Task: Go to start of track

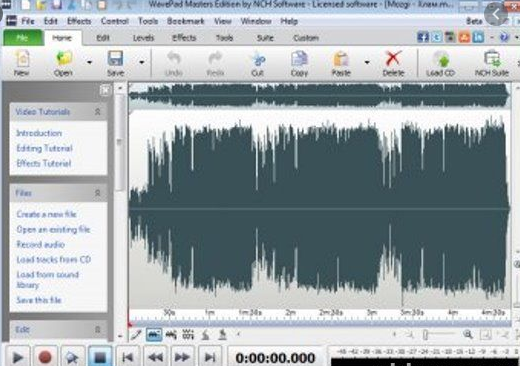Action: pos(128,357)
